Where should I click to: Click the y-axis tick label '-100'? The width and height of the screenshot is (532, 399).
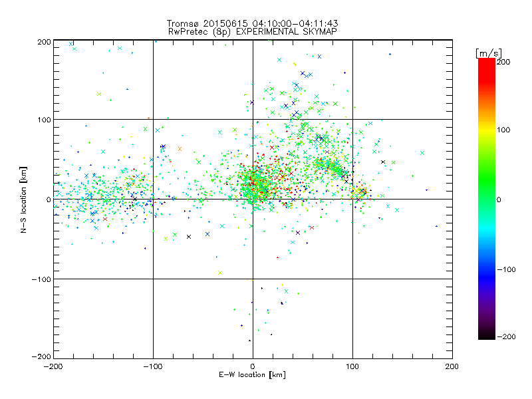tap(41, 279)
